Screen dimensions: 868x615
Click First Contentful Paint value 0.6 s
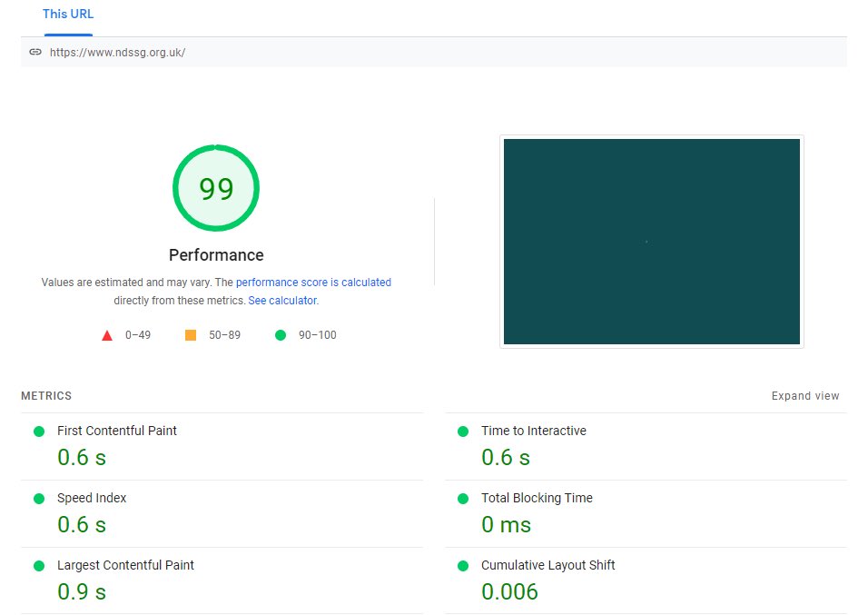pos(82,458)
